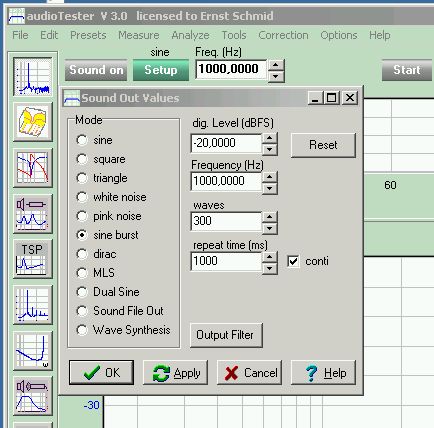434x428 pixels.
Task: Maximize the Sound Out Values dialog
Action: (x=332, y=98)
